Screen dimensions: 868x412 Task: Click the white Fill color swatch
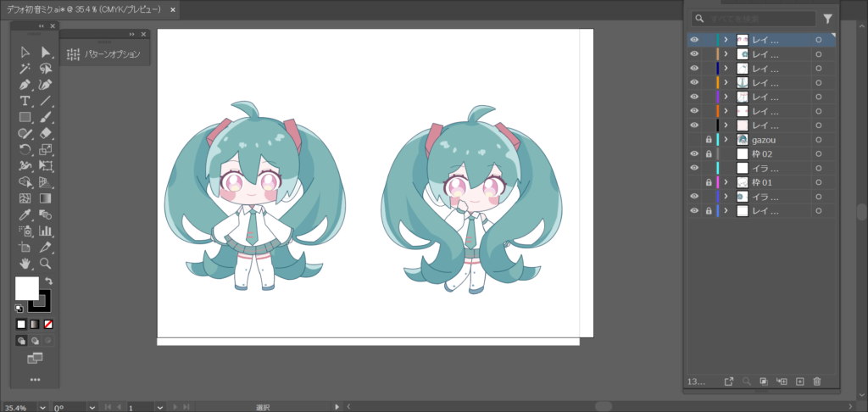pos(26,288)
